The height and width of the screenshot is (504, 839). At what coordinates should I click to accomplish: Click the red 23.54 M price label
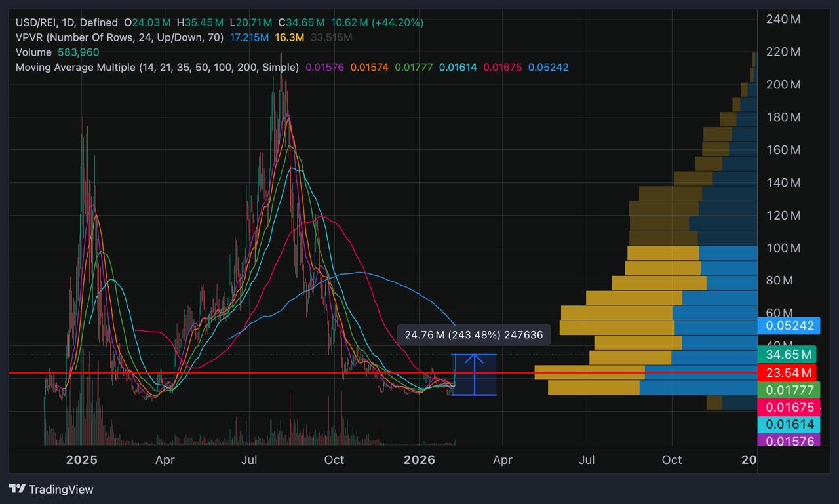pos(787,373)
